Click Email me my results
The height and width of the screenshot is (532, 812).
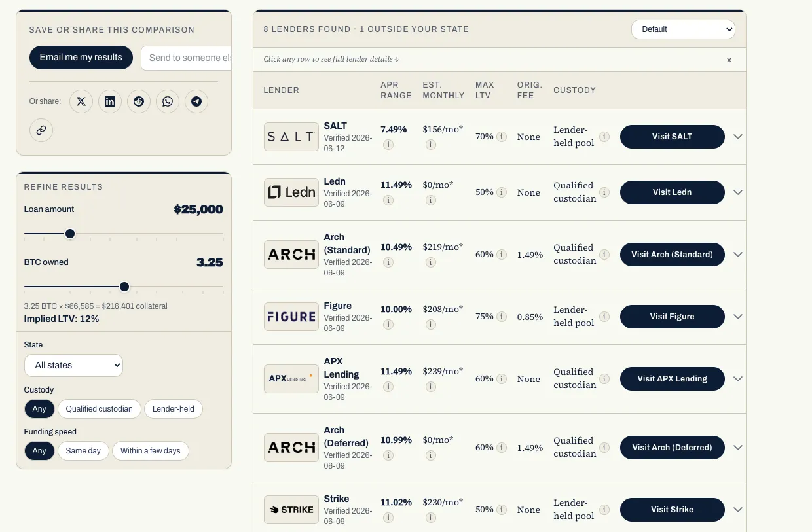coord(81,58)
